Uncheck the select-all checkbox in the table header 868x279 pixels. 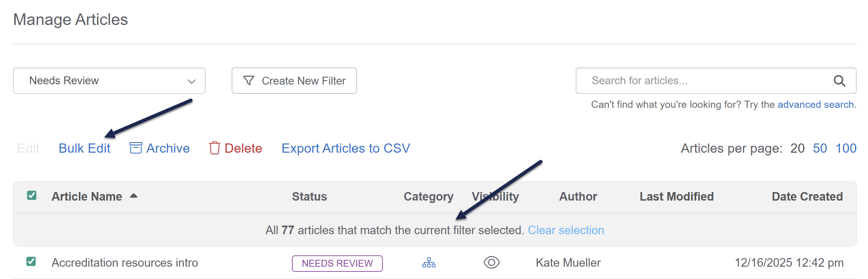click(x=32, y=195)
